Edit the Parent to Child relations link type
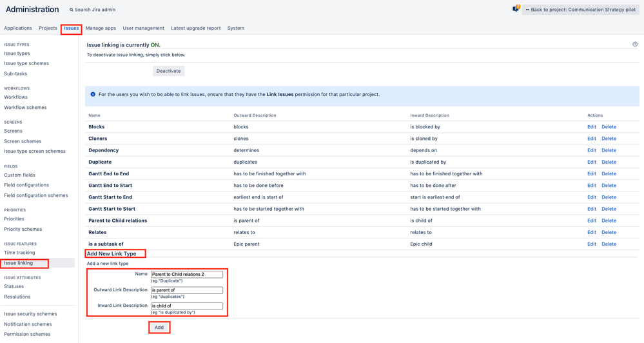 coord(591,220)
